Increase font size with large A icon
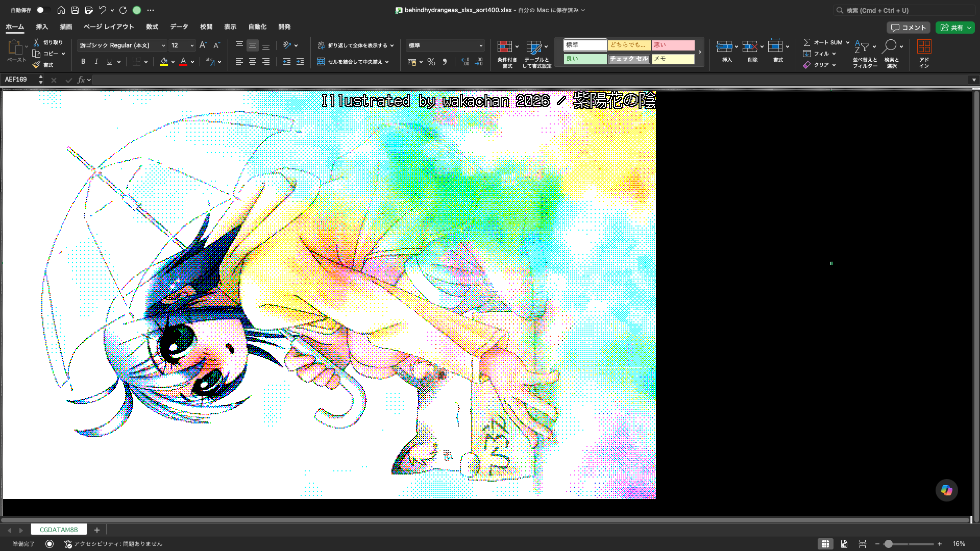The image size is (980, 551). [203, 45]
